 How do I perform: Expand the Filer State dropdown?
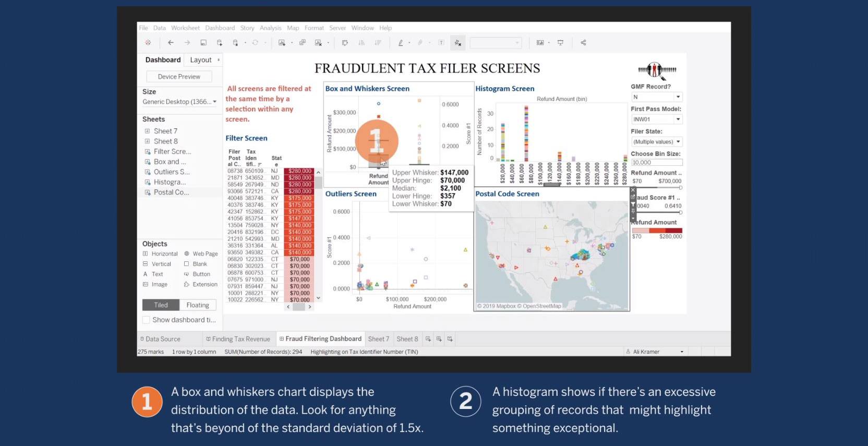(657, 142)
